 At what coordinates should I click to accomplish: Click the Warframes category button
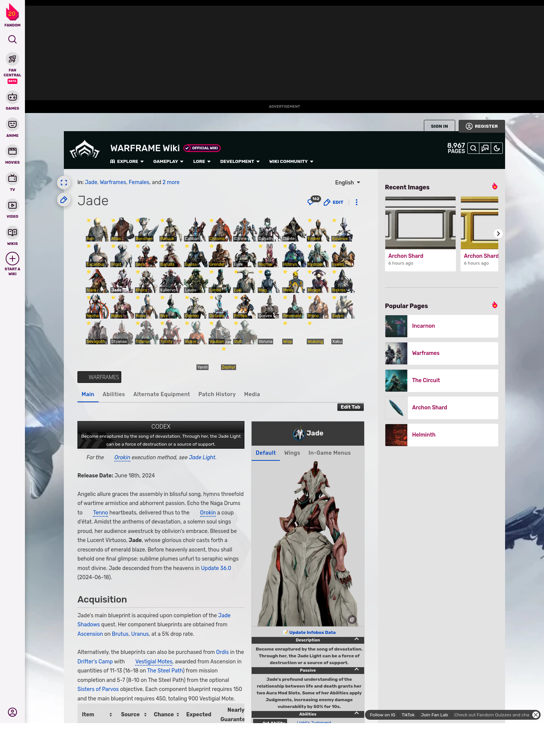point(99,377)
